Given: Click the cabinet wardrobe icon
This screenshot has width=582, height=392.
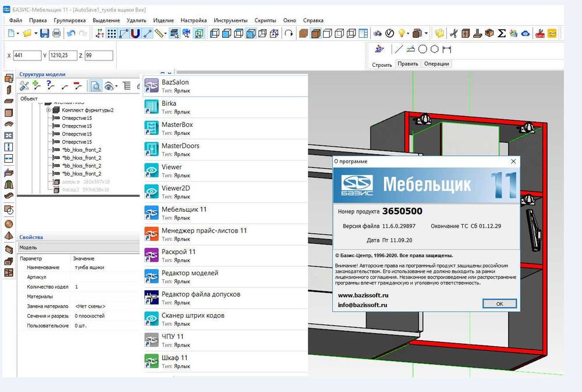Looking at the screenshot, I should click(x=466, y=33).
